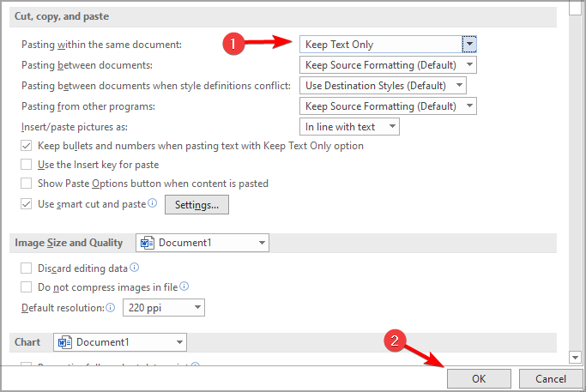Click info icon next to compress images option
The image size is (586, 392).
(x=184, y=286)
